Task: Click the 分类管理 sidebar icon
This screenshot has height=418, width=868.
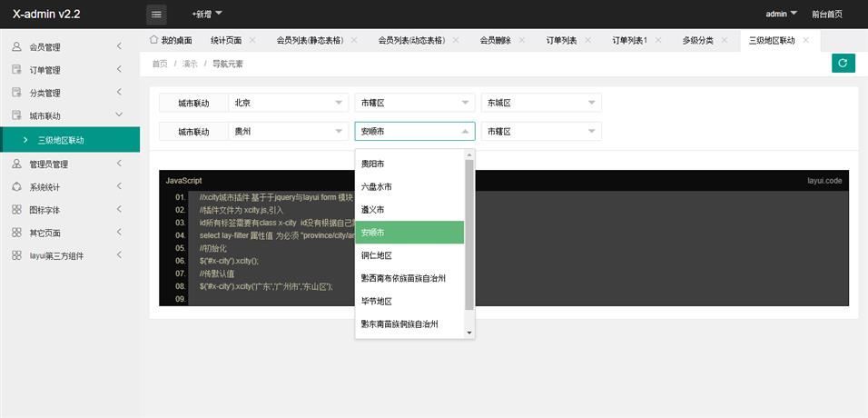Action: (16, 93)
